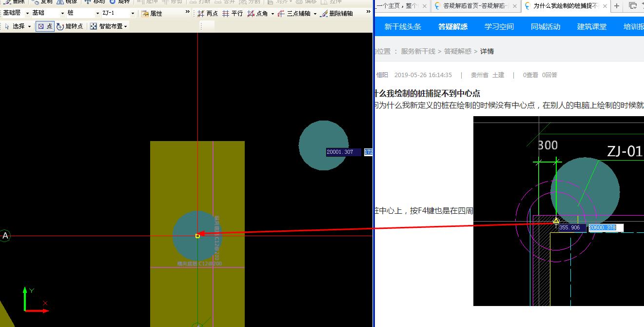Click the yellow snap point at pile center
The width and height of the screenshot is (644, 327).
[197, 236]
